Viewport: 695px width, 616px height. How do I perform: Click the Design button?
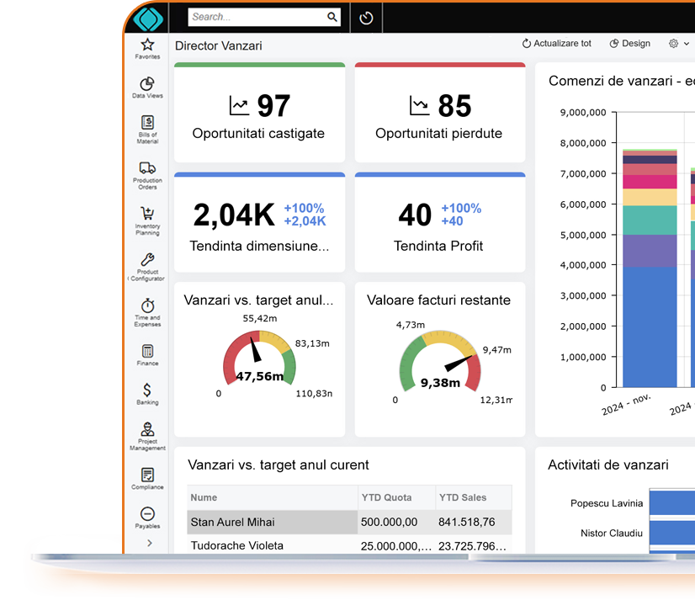pos(629,44)
